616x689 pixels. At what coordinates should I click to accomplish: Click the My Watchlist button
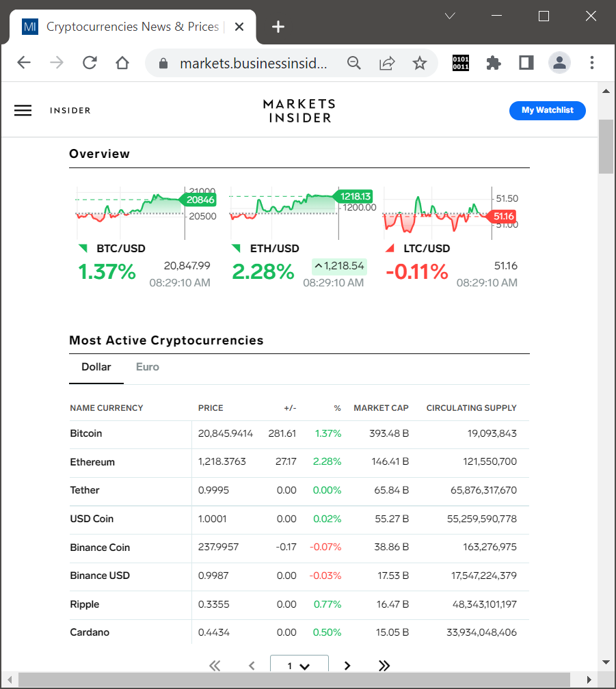click(x=548, y=110)
